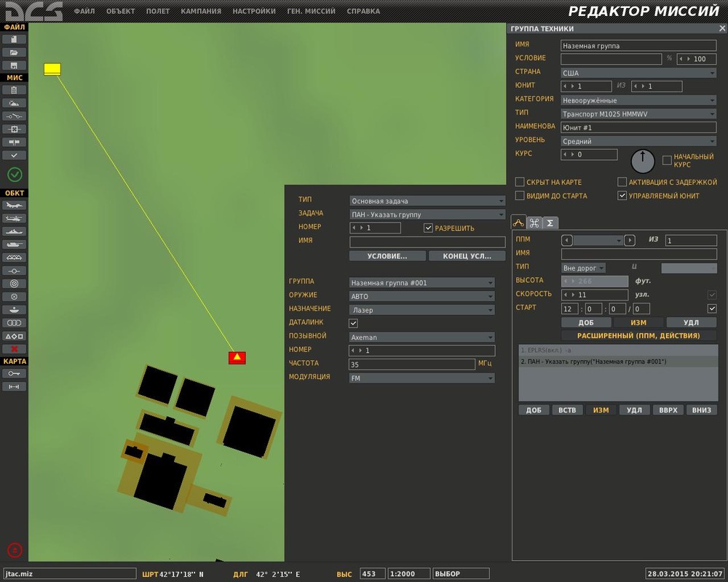The image size is (728, 582).
Task: Open the МОДУЛЯЦИЯ dropdown showing FM
Action: click(x=422, y=378)
